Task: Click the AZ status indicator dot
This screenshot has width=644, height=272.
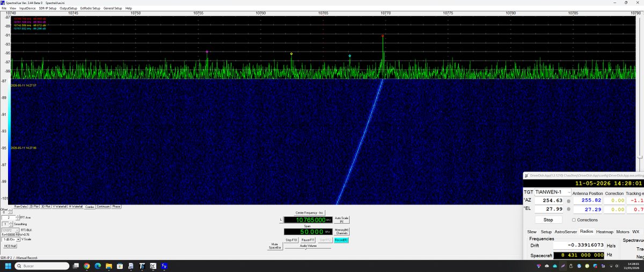Action: [x=568, y=201]
